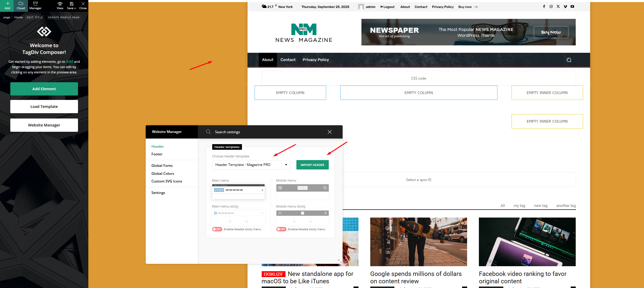This screenshot has width=644, height=288.
Task: Select the Main menu sticky thumbnail
Action: (238, 218)
